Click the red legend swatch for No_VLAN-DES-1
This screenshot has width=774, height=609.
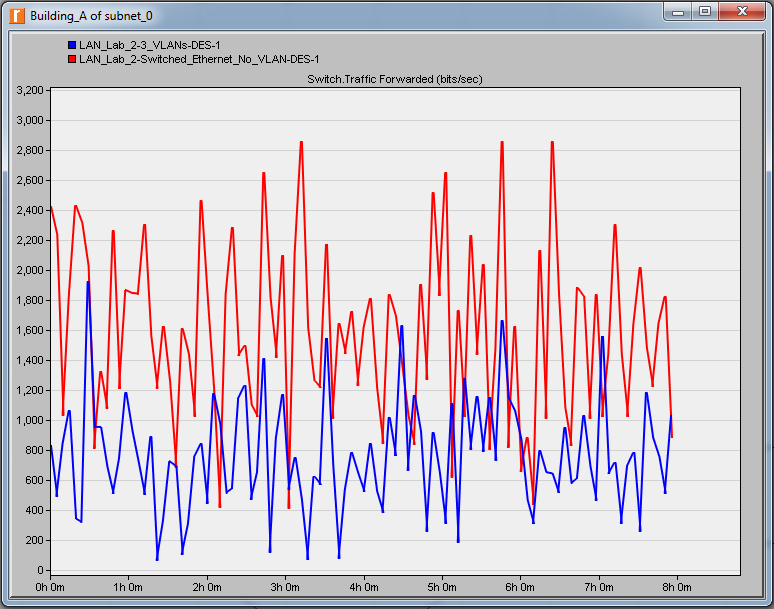click(x=72, y=59)
